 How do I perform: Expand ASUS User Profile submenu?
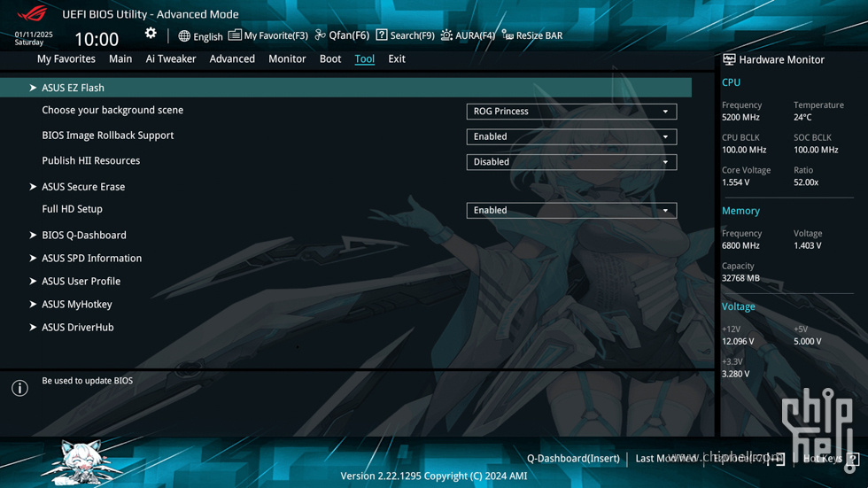[81, 281]
